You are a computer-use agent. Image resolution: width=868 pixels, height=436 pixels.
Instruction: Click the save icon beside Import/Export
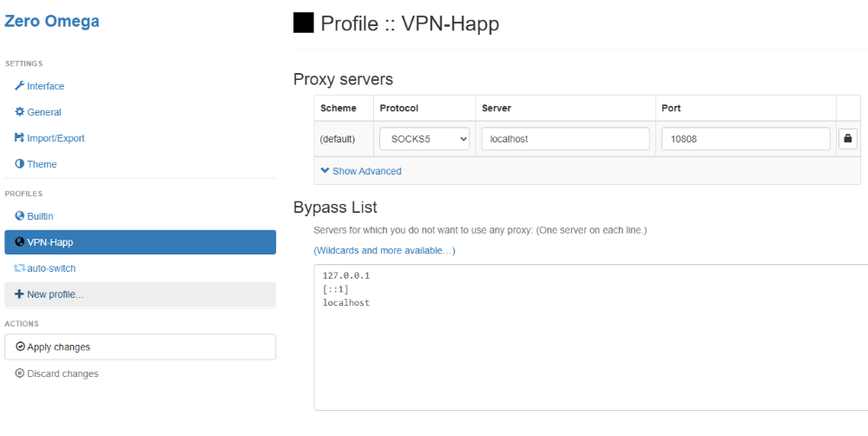20,138
